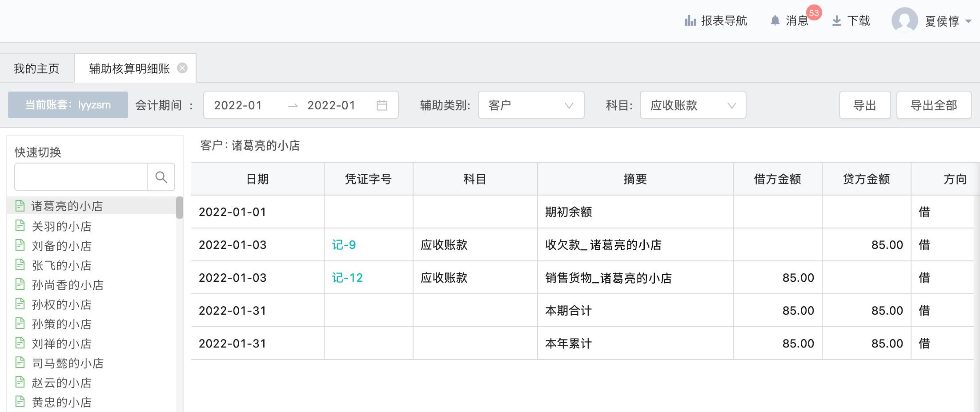Click the search magnifier icon in quick switch
The height and width of the screenshot is (412, 980).
click(161, 177)
